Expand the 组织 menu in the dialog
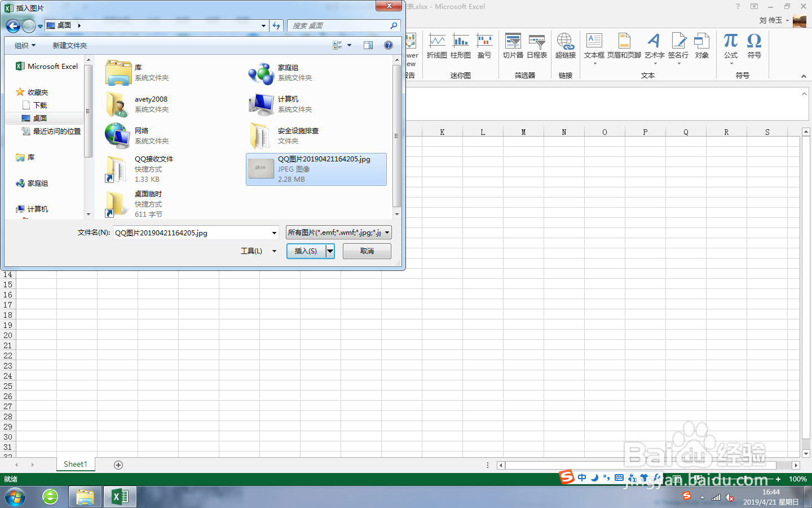Viewport: 812px width, 508px height. point(24,45)
